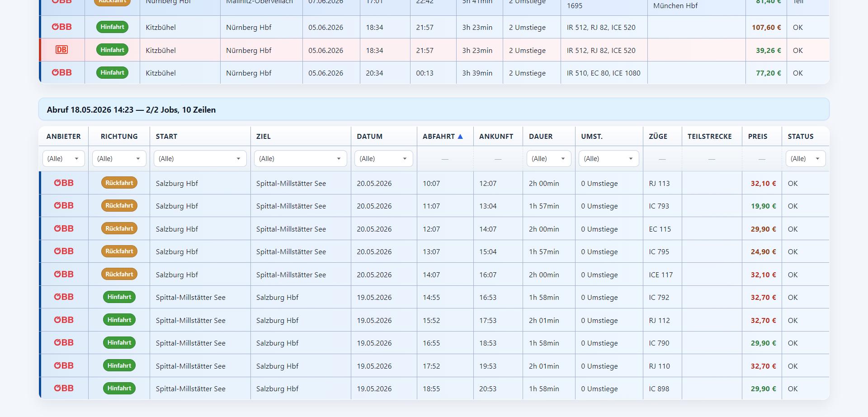Open the Richtung filter dropdown
868x417 pixels.
[119, 159]
